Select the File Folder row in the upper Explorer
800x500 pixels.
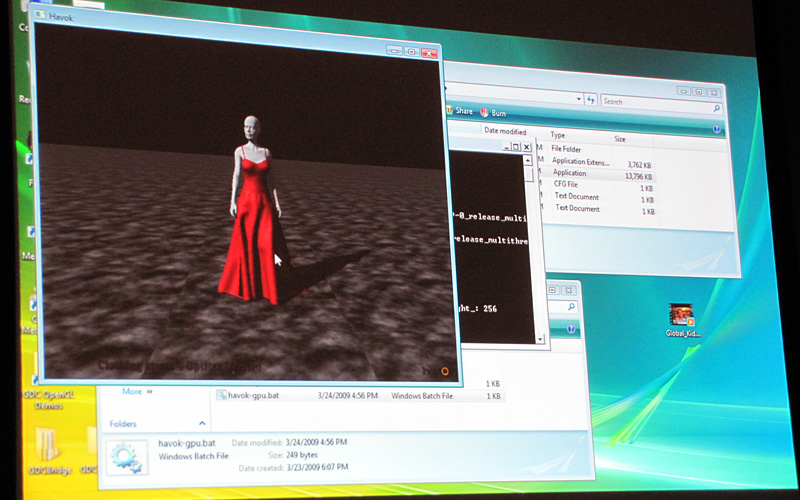tap(596, 149)
